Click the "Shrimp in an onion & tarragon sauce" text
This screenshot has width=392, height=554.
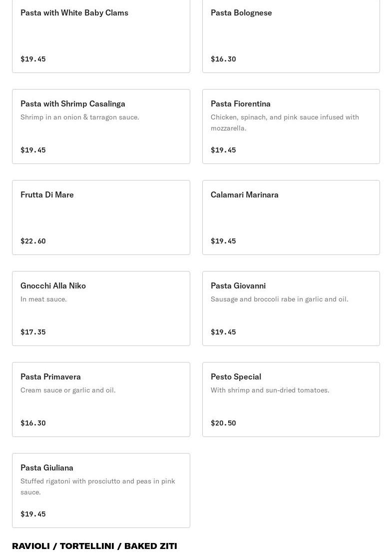coord(80,117)
